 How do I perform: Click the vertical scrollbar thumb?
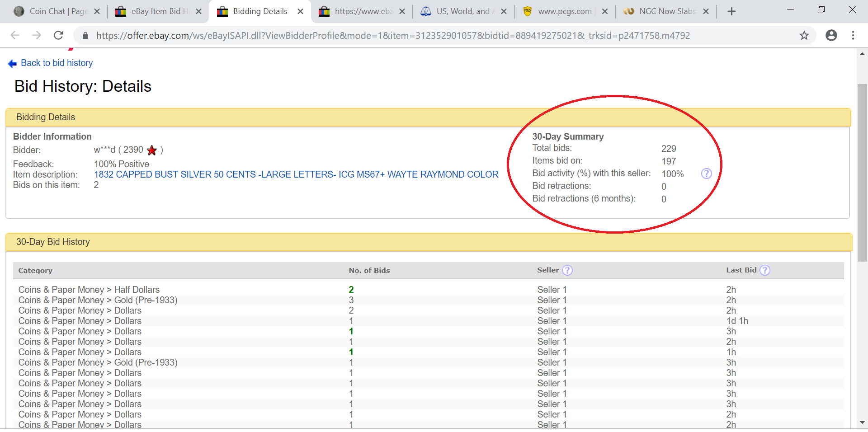[x=862, y=173]
